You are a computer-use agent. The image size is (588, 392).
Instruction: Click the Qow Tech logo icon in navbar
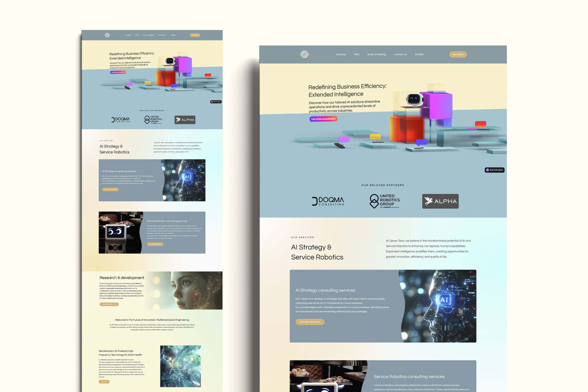pyautogui.click(x=305, y=54)
